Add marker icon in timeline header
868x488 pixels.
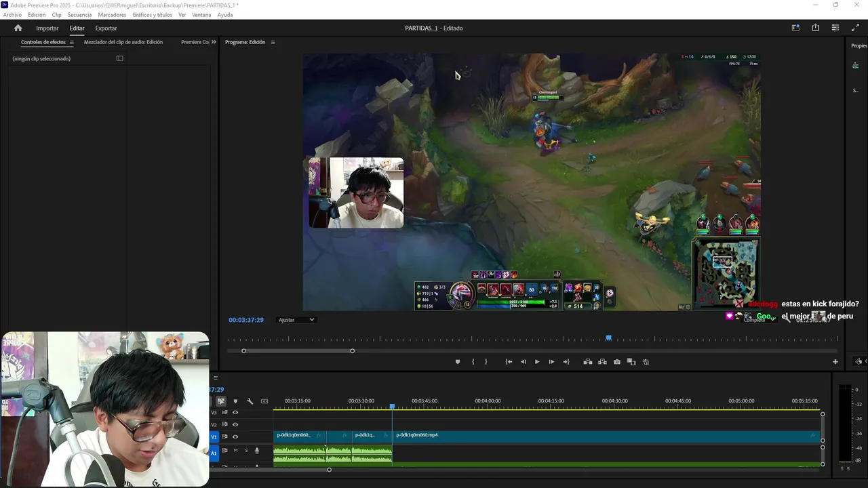click(x=235, y=401)
